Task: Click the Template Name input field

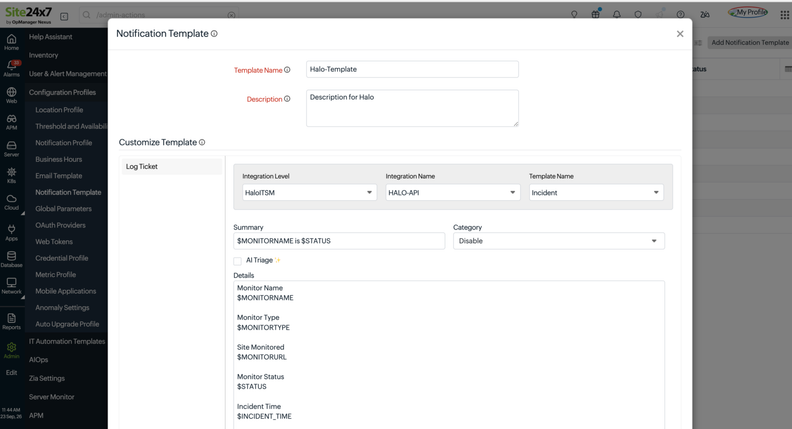Action: 412,69
